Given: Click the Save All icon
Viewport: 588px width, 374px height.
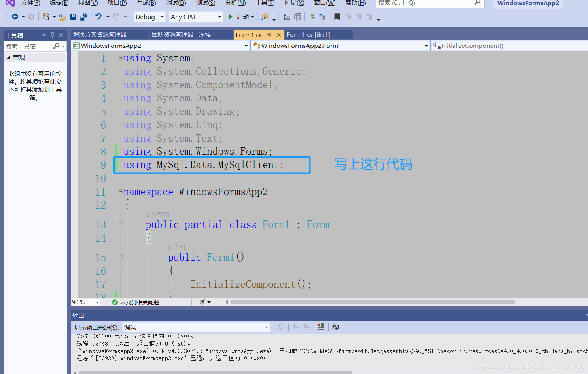Looking at the screenshot, I should pyautogui.click(x=83, y=17).
